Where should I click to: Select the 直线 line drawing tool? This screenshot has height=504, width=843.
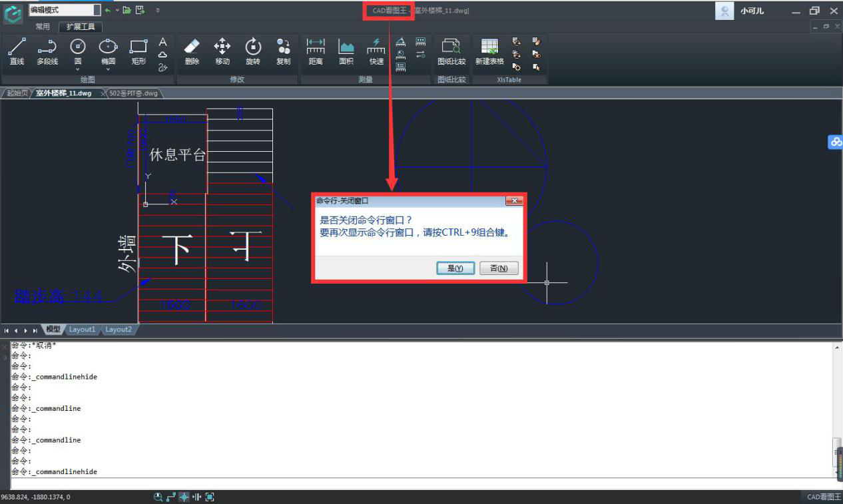(x=17, y=52)
